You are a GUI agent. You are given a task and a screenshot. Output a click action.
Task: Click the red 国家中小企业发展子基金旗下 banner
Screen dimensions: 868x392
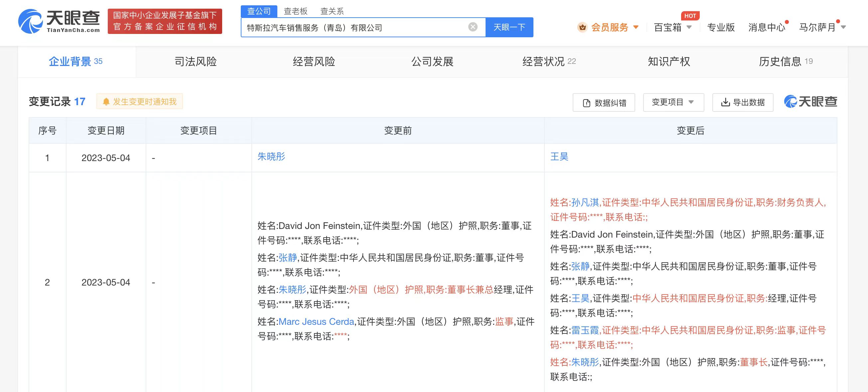165,21
